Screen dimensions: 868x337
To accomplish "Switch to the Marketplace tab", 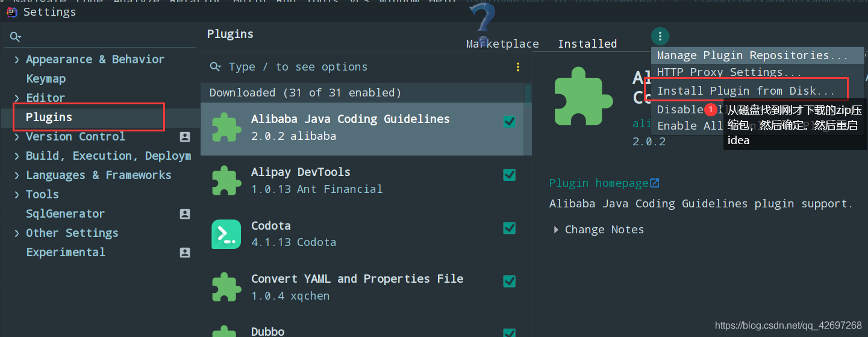I will point(502,43).
